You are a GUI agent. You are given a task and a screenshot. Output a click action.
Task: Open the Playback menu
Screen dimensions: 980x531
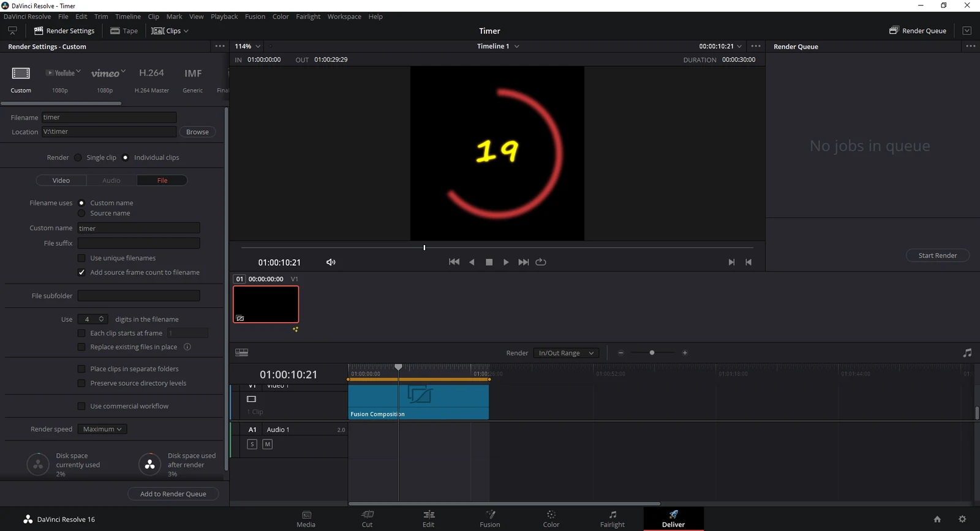[224, 17]
